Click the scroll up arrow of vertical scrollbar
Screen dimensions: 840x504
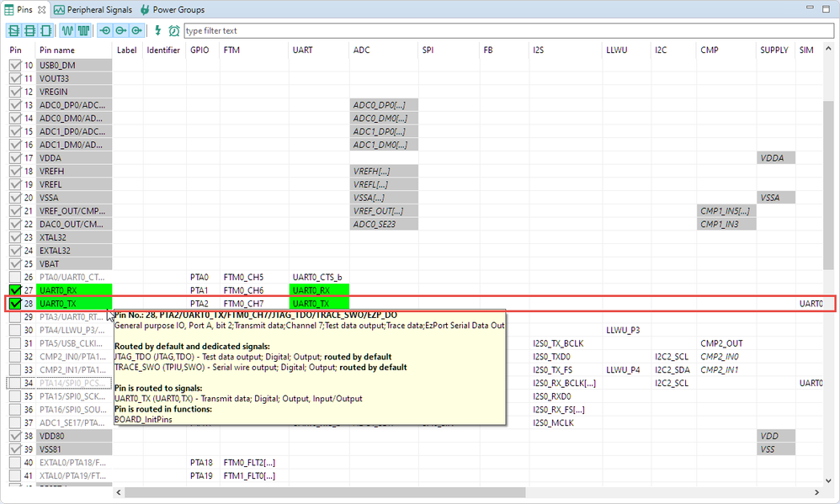point(828,50)
